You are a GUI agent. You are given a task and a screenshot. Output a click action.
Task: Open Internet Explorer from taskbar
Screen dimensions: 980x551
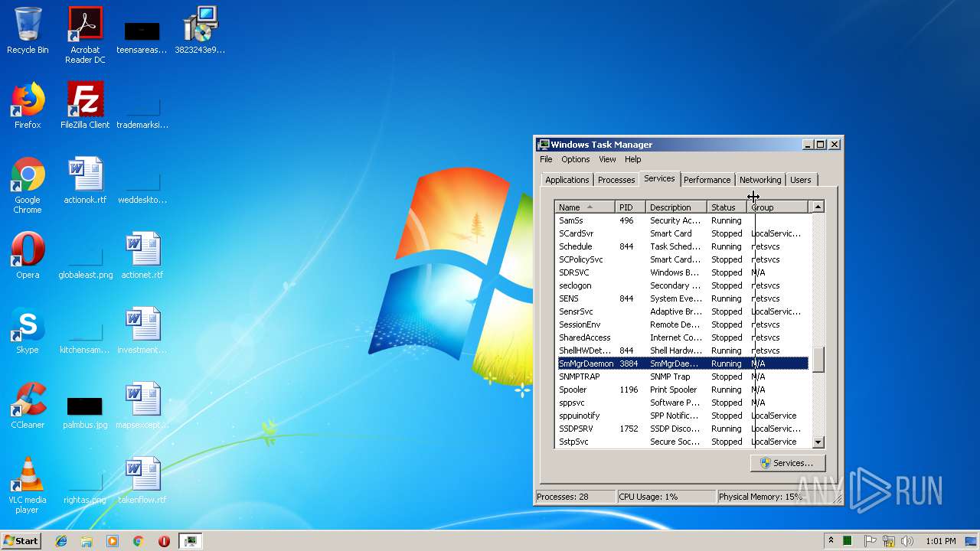[x=61, y=541]
